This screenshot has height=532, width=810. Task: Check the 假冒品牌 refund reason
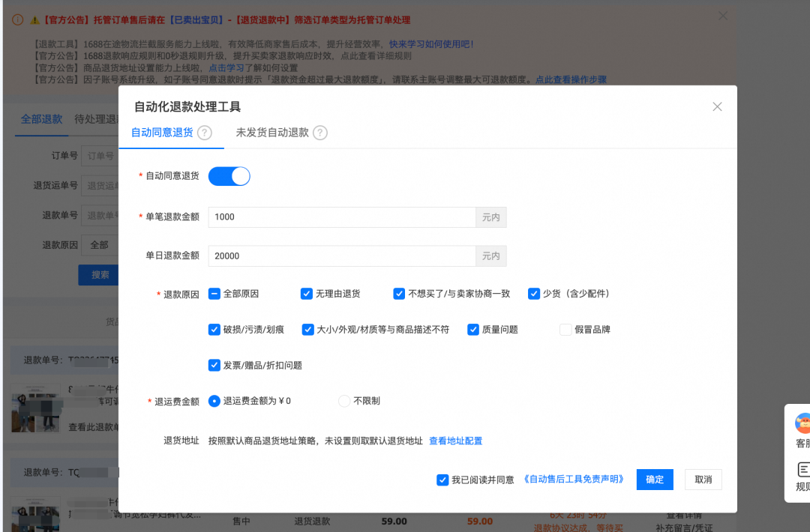click(565, 330)
